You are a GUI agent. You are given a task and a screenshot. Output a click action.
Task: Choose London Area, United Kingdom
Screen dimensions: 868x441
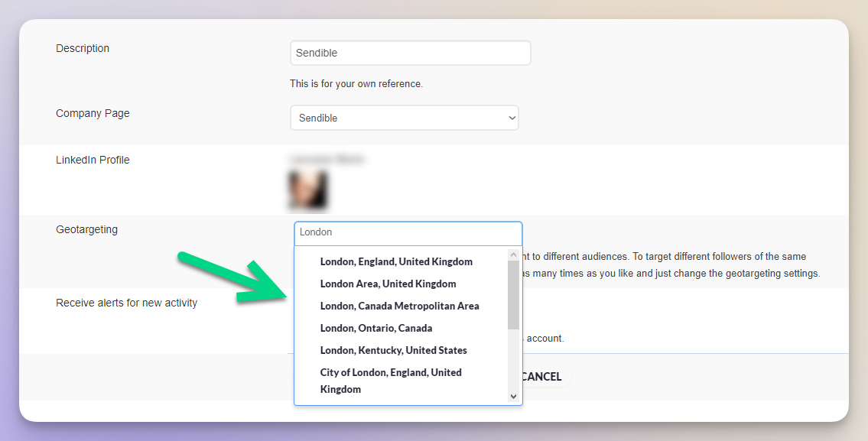tap(388, 284)
